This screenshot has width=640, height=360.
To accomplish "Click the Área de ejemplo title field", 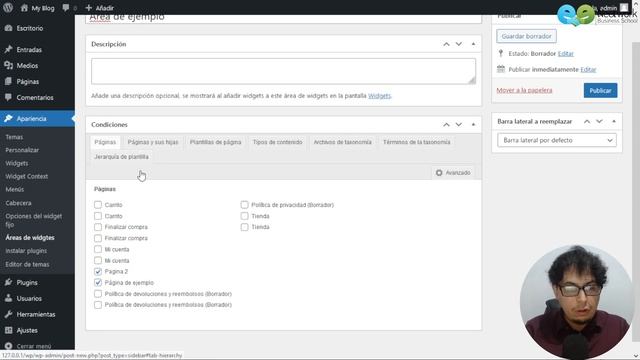I will pos(283,18).
